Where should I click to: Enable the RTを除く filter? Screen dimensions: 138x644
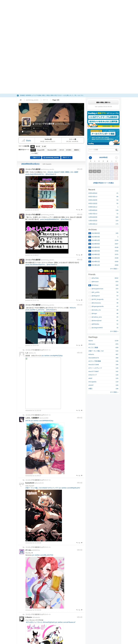pos(69,150)
